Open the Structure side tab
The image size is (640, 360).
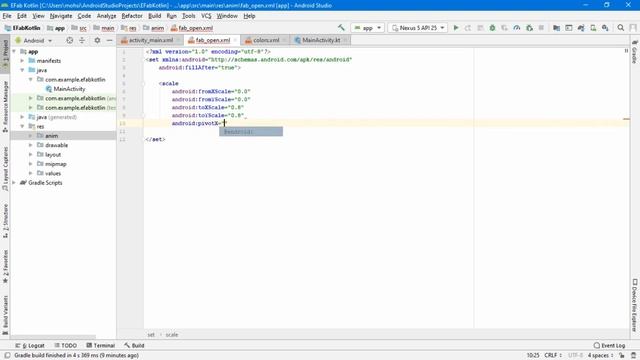pos(5,221)
